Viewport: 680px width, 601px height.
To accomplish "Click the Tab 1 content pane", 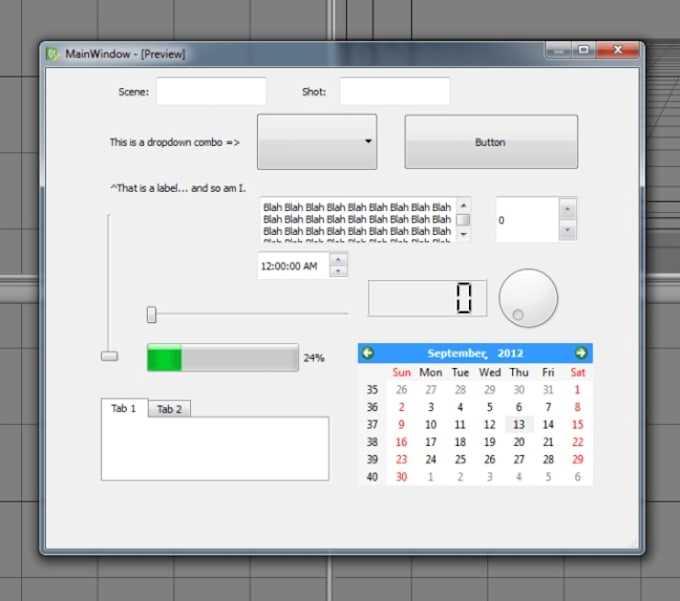I will 215,448.
